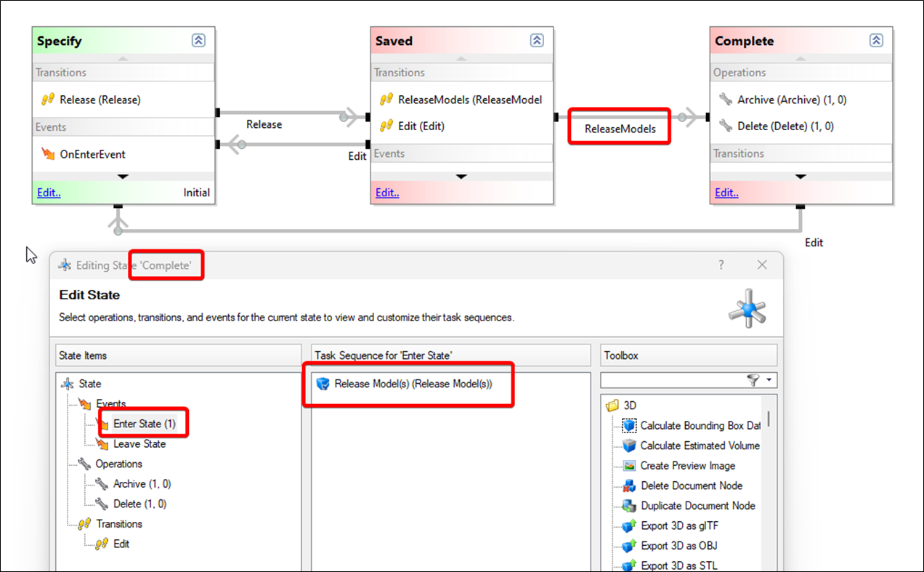This screenshot has width=924, height=572.
Task: Select OnEnterEvent in Specify state
Action: click(x=92, y=154)
